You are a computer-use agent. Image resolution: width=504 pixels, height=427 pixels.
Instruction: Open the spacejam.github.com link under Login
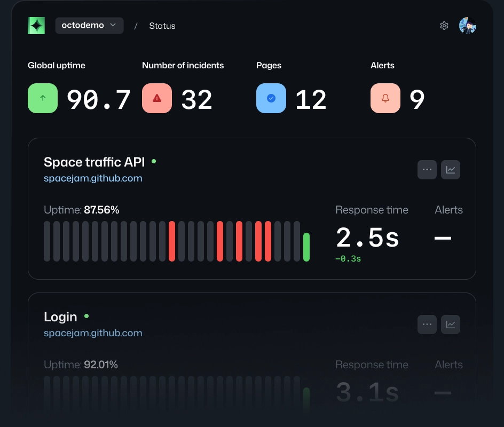pyautogui.click(x=93, y=333)
